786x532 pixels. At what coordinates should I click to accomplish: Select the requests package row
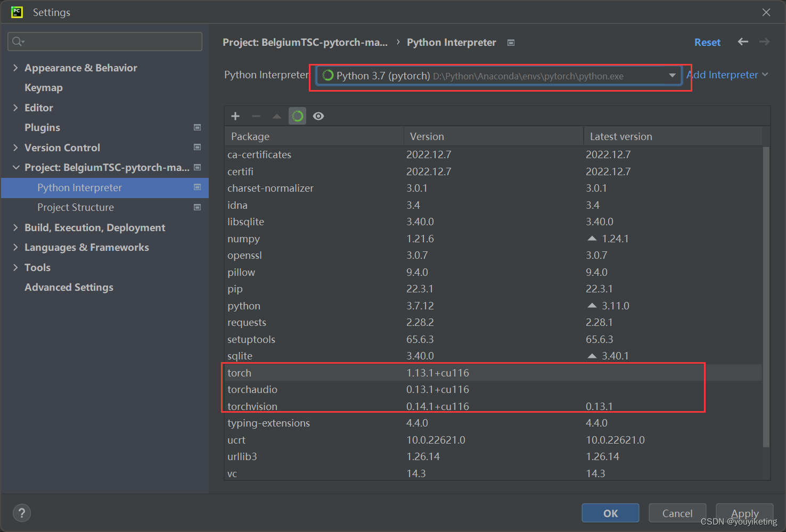click(493, 322)
